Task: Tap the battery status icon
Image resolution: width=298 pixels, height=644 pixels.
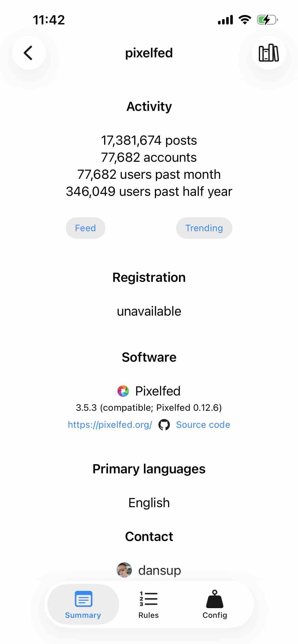Action: coord(267,20)
